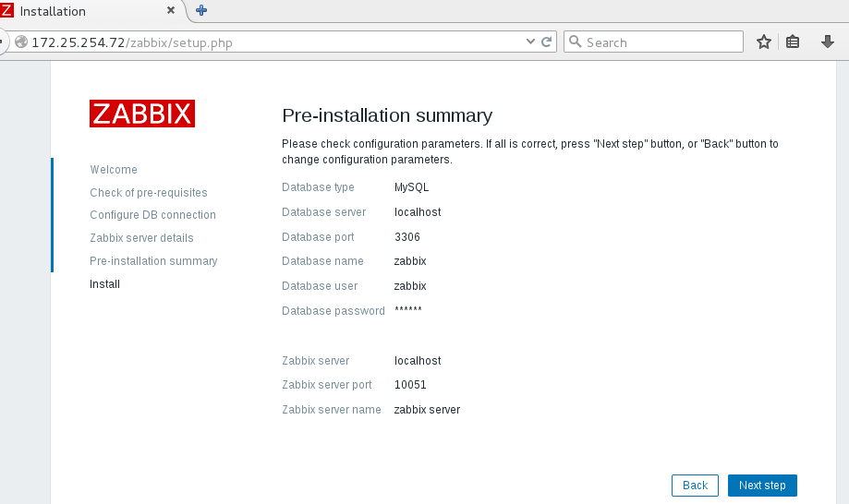Image resolution: width=849 pixels, height=504 pixels.
Task: Click the Database port label
Action: click(318, 237)
